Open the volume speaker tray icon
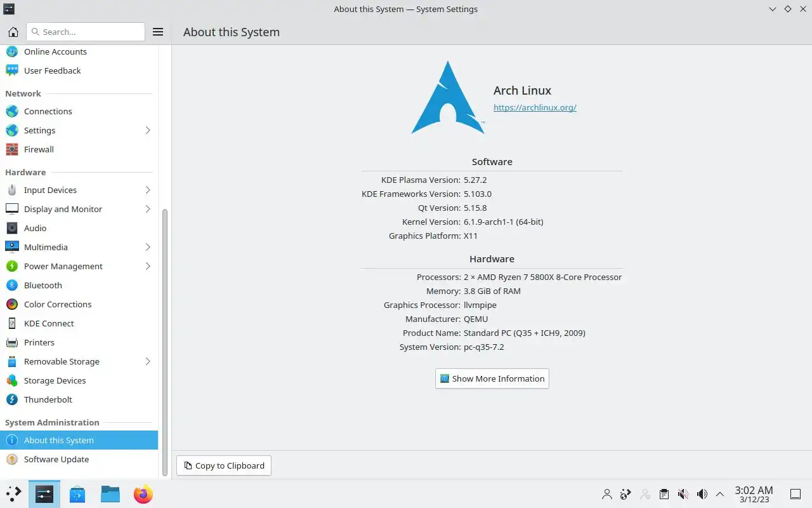Screen dimensions: 812x508 coord(702,494)
